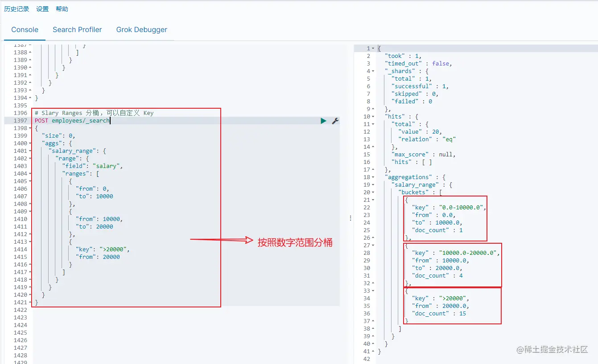This screenshot has height=364, width=598.
Task: Open the wrench menu for the request
Action: [335, 121]
